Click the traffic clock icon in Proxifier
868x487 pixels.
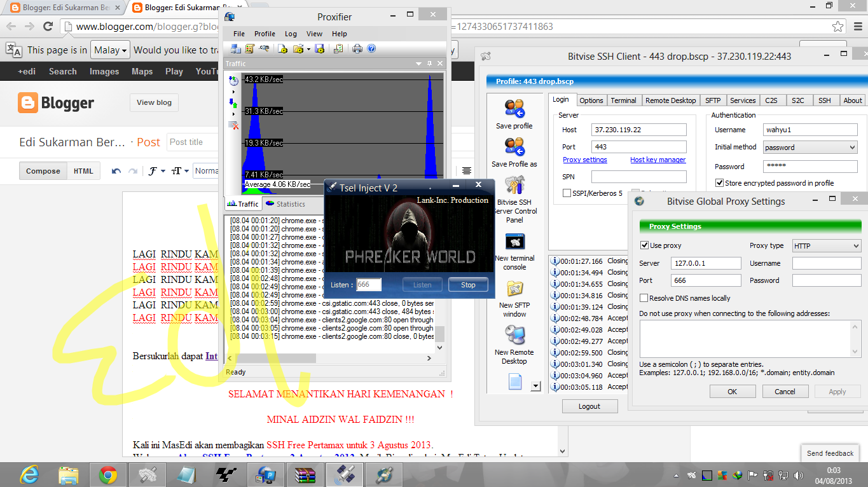coord(233,81)
